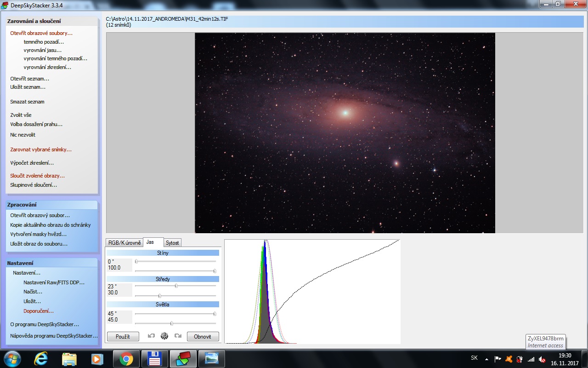This screenshot has height=368, width=588.
Task: Click the Andromeda galaxy preview image
Action: [345, 133]
